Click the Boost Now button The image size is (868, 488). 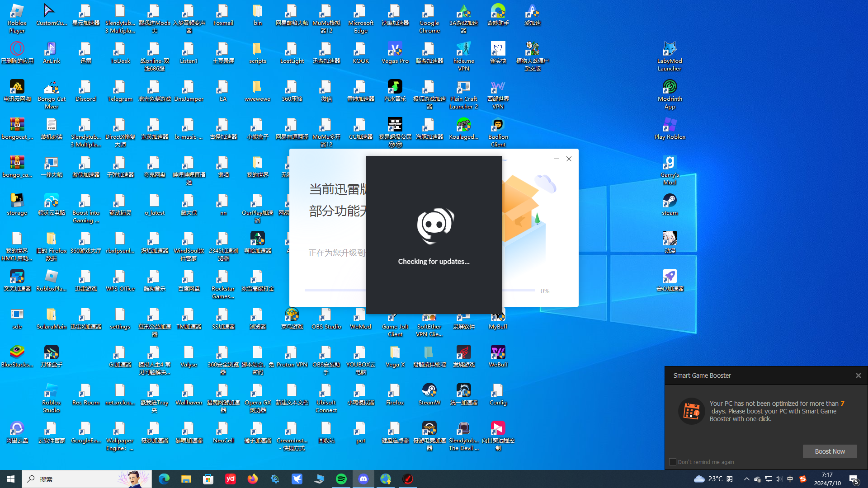pos(830,451)
